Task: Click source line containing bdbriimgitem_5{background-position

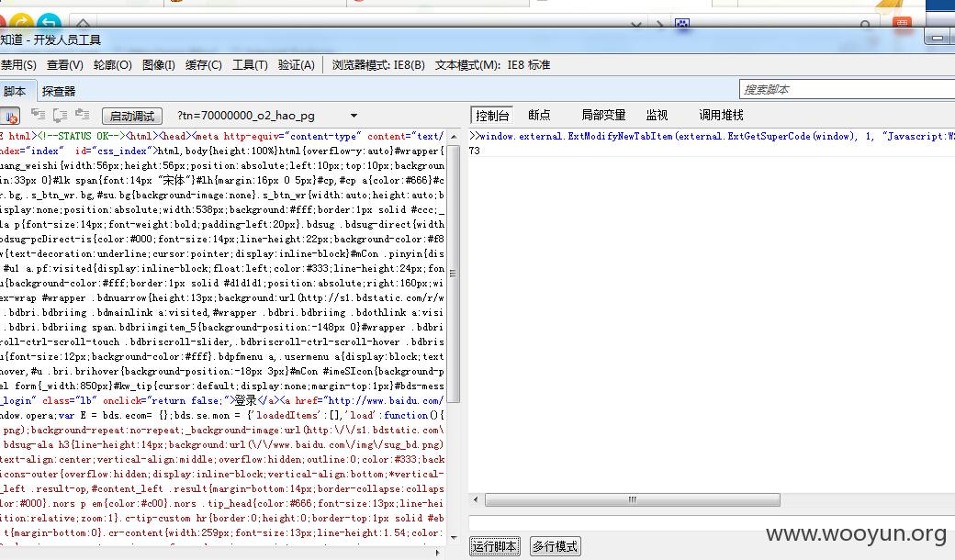Action: pyautogui.click(x=222, y=328)
